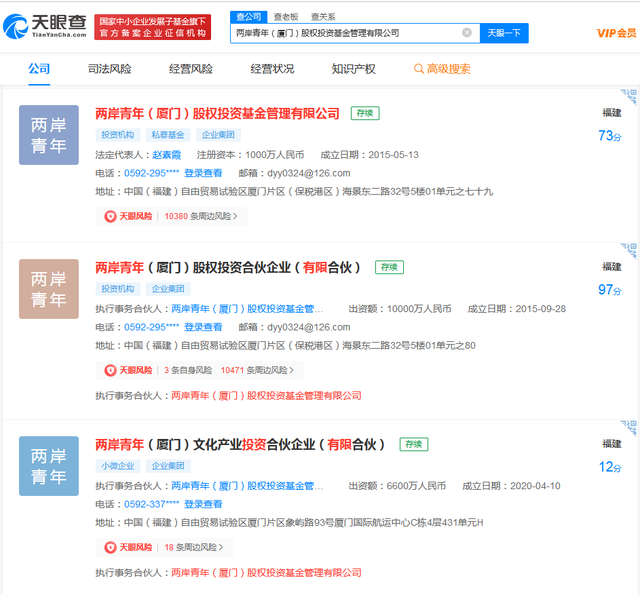Screen dimensions: 640x595
Task: Click the blue-gray 两岸青年 logo of first result
Action: click(x=49, y=135)
